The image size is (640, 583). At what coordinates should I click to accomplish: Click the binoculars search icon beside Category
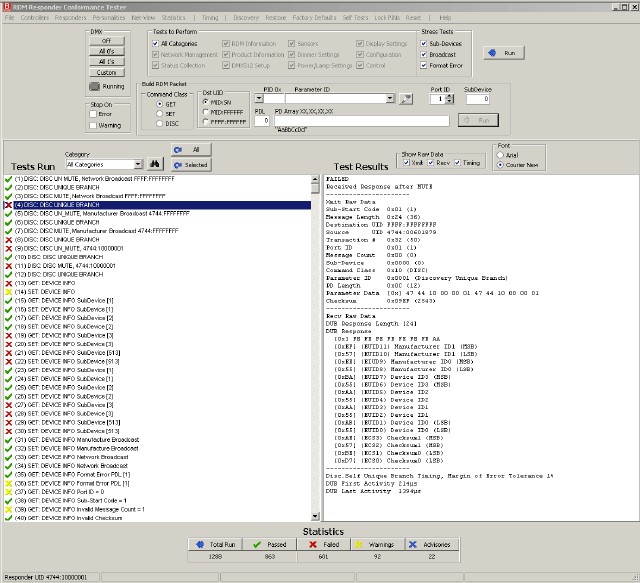155,164
